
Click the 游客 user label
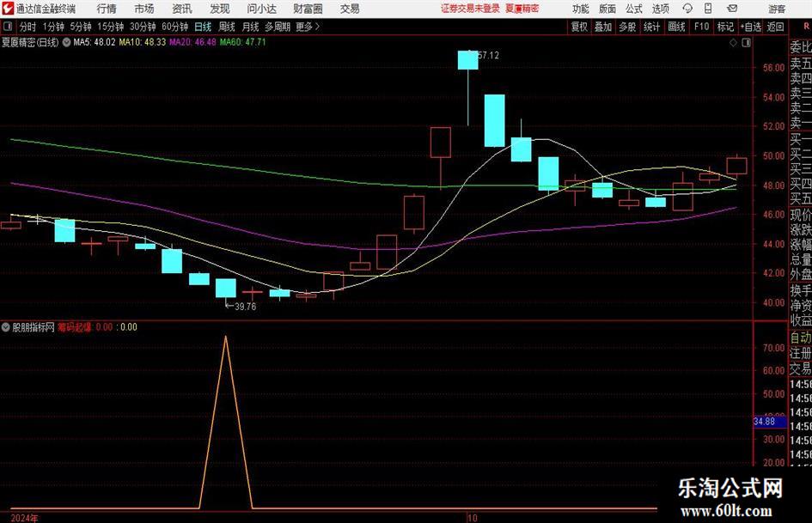pos(776,9)
